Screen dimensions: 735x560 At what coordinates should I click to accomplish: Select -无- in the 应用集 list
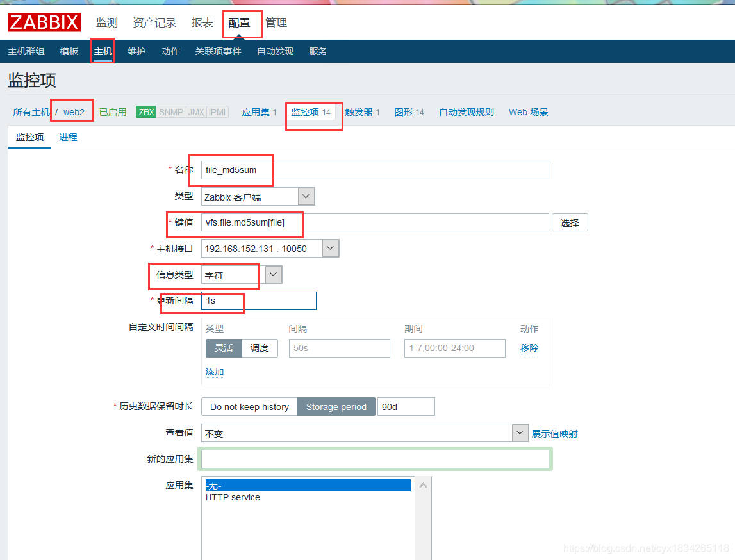point(308,486)
